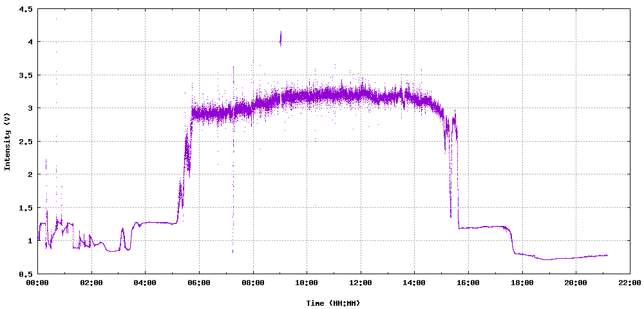Click the 18:00 x-axis tick label
This screenshot has height=309, width=644.
click(x=522, y=283)
